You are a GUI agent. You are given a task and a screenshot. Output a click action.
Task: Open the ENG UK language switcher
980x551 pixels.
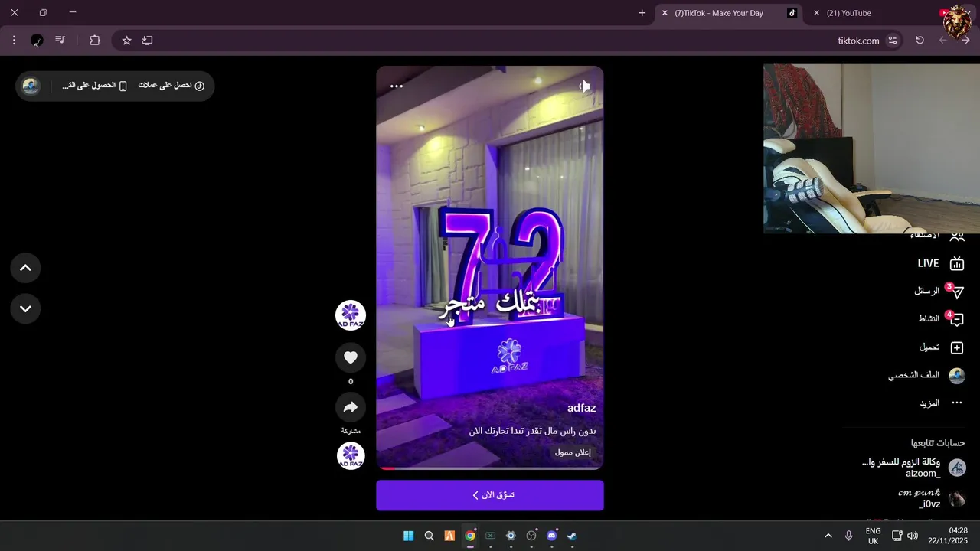coord(873,536)
